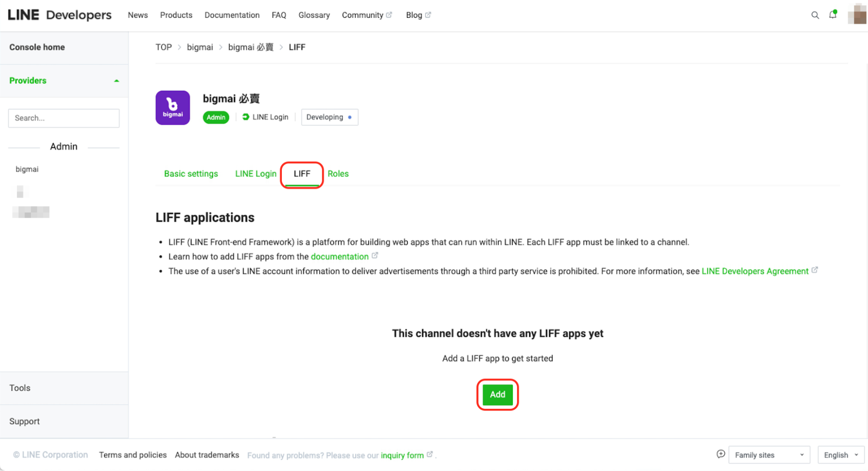Collapse the Providers section arrow
This screenshot has width=868, height=471.
point(116,81)
